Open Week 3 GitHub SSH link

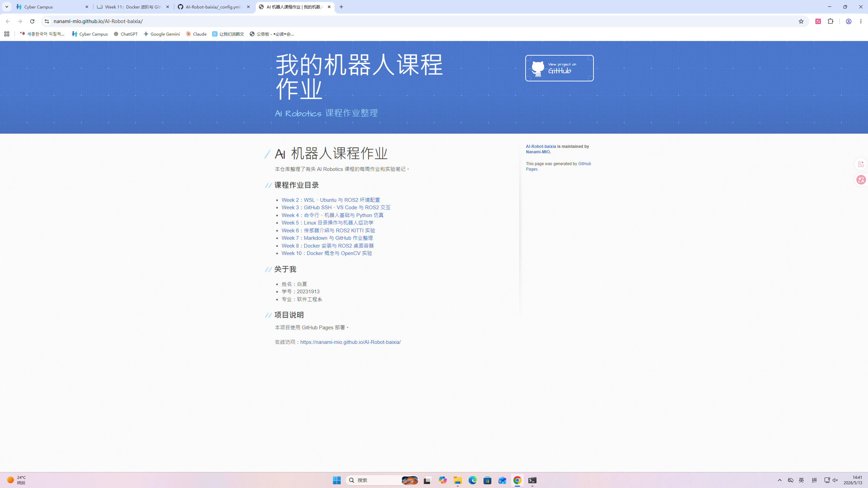coord(336,208)
